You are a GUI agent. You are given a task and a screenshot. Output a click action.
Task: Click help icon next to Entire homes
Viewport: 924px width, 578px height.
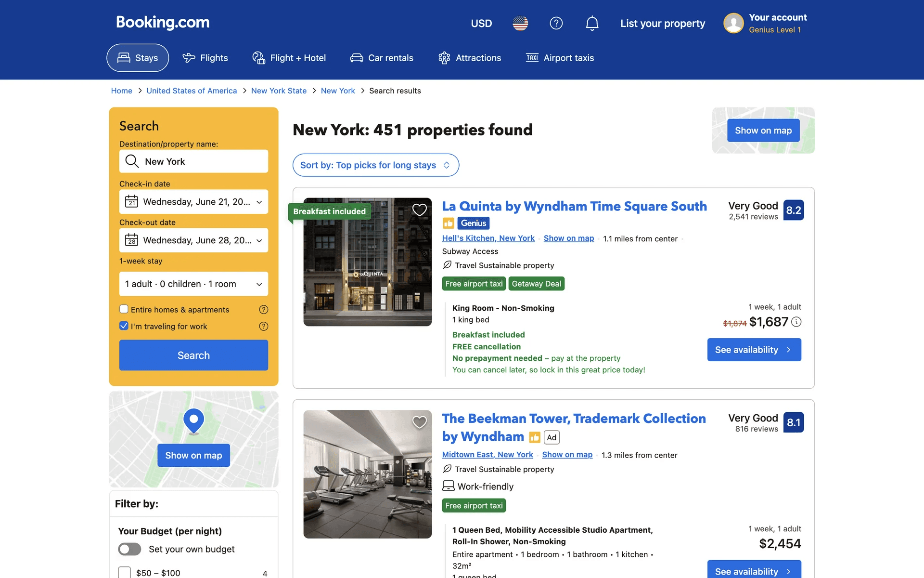(x=263, y=310)
